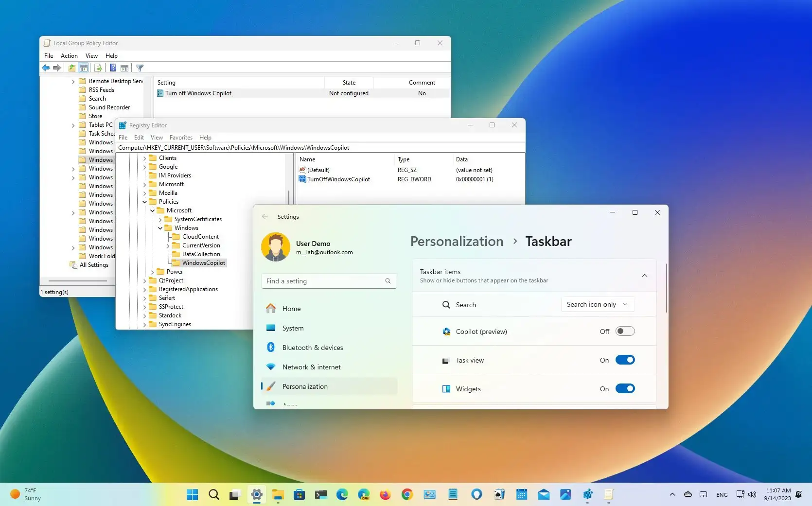Open the Personalization breadcrumb link
The image size is (812, 506).
click(457, 241)
